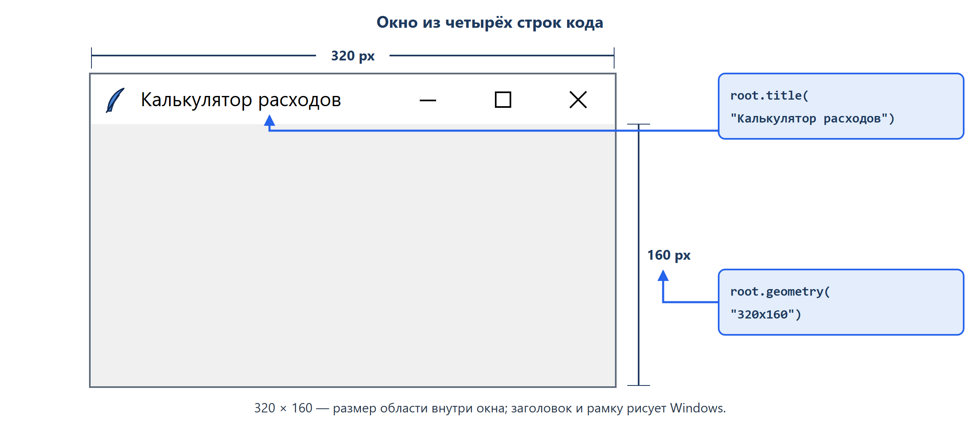
Task: Click the root.geometry( code line
Action: click(780, 292)
